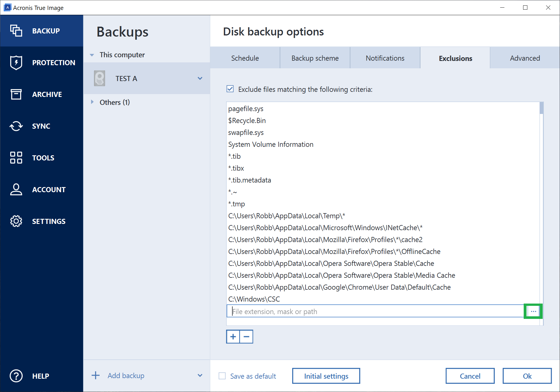Screen dimensions: 560x392
Task: Browse for path using ellipsis button
Action: tap(533, 311)
